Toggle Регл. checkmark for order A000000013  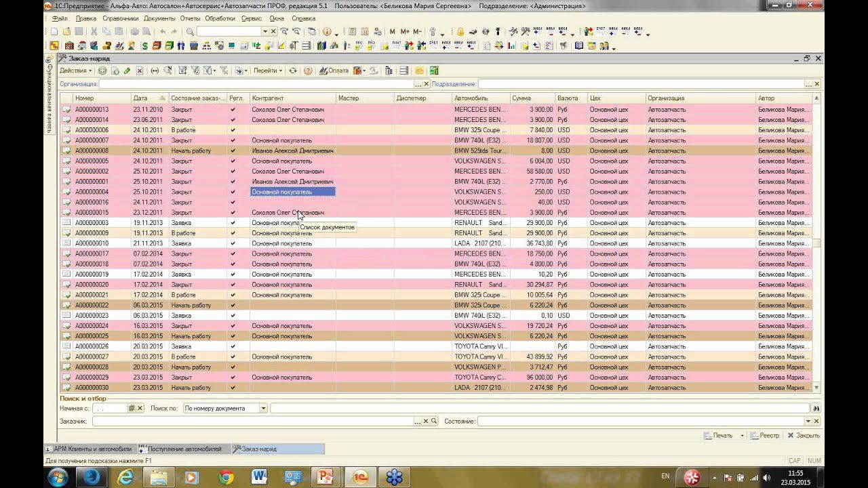233,109
